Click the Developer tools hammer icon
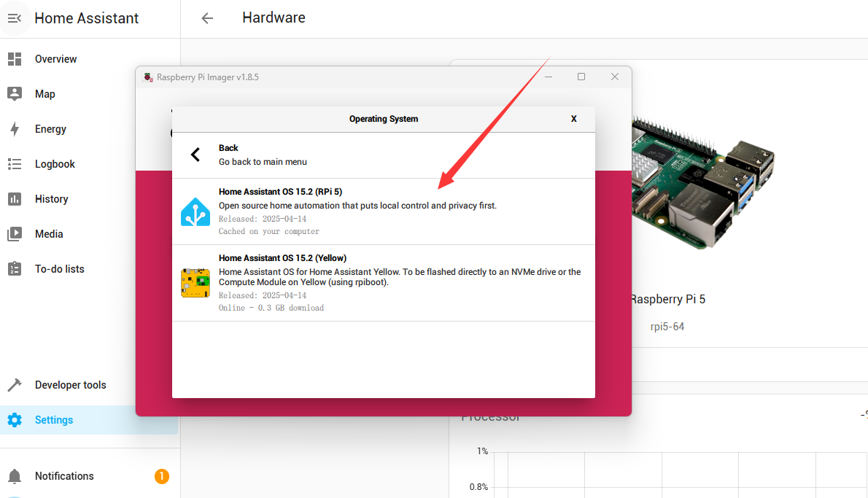The image size is (868, 498). click(x=15, y=385)
